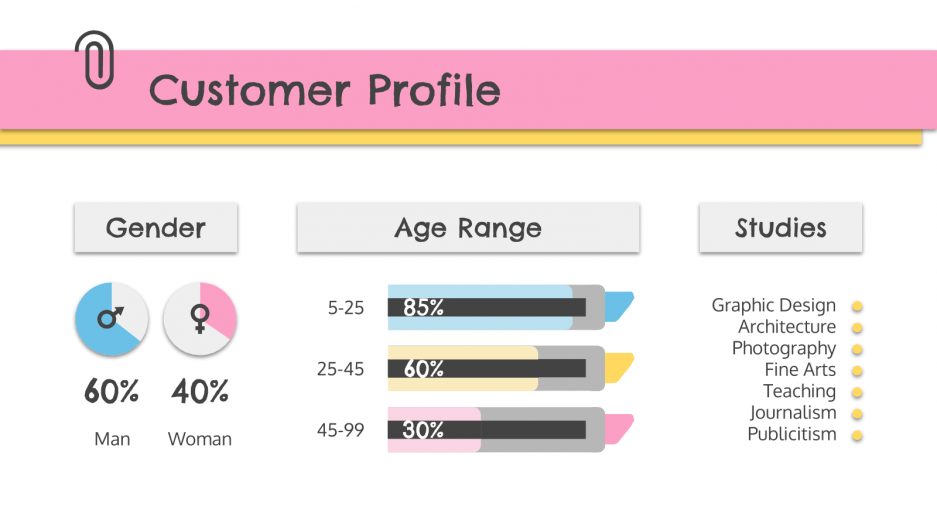This screenshot has height=527, width=937.
Task: Click the Gender header box
Action: click(156, 228)
